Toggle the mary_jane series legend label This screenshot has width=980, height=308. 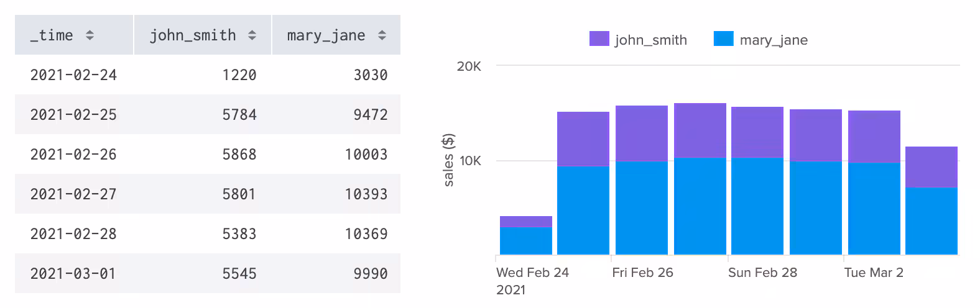click(774, 40)
